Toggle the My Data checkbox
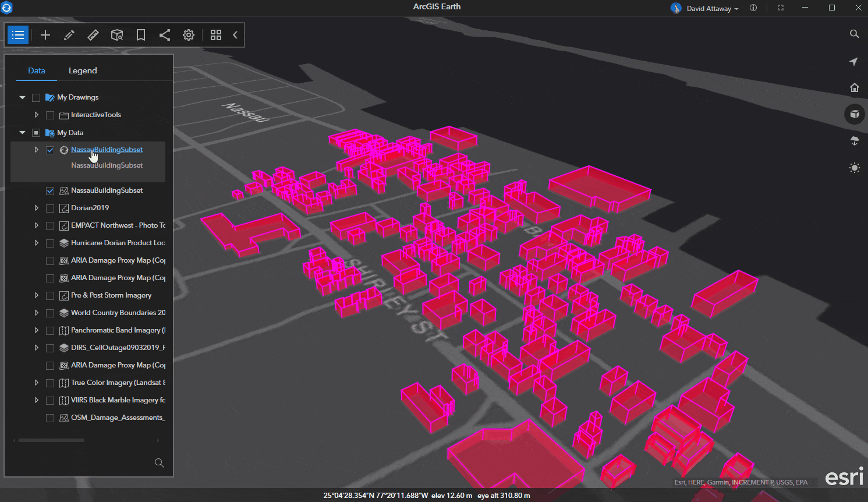868x502 pixels. [x=36, y=133]
